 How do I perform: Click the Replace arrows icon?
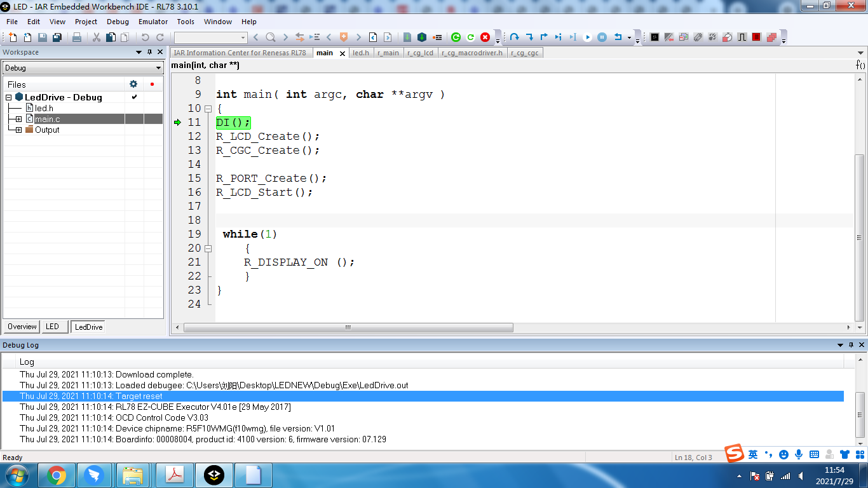[300, 37]
